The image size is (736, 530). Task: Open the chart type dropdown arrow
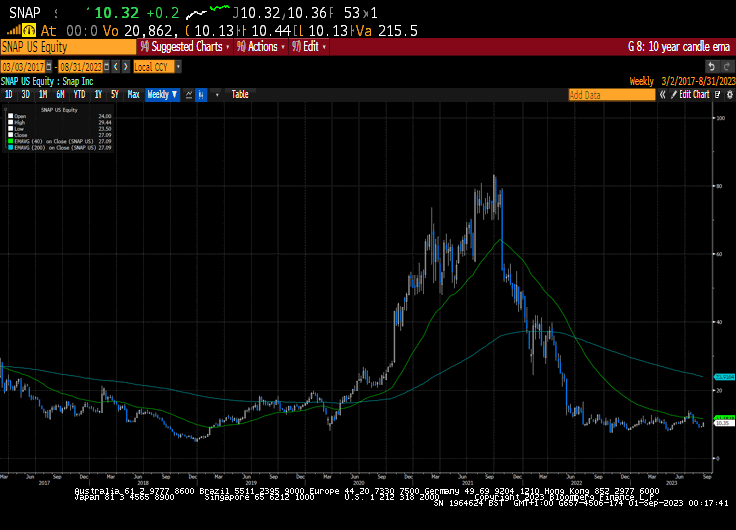coord(217,95)
